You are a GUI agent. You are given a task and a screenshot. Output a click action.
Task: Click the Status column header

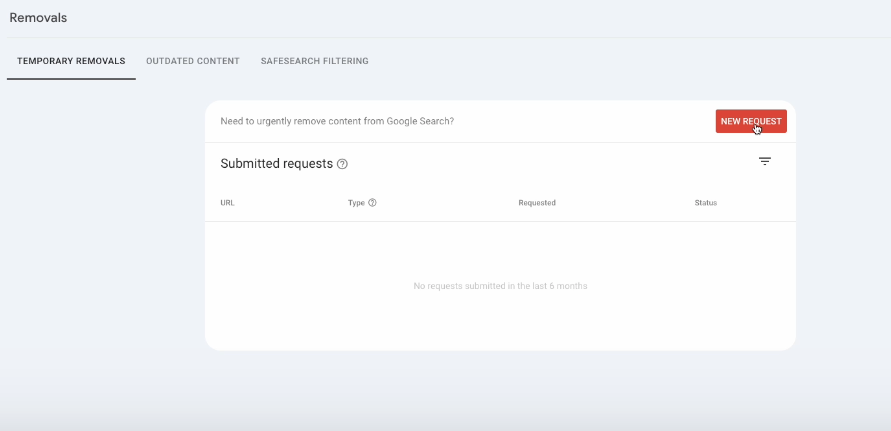pyautogui.click(x=706, y=203)
